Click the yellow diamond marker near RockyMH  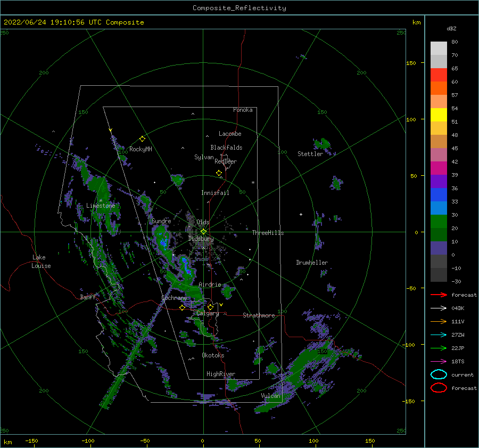pyautogui.click(x=142, y=139)
